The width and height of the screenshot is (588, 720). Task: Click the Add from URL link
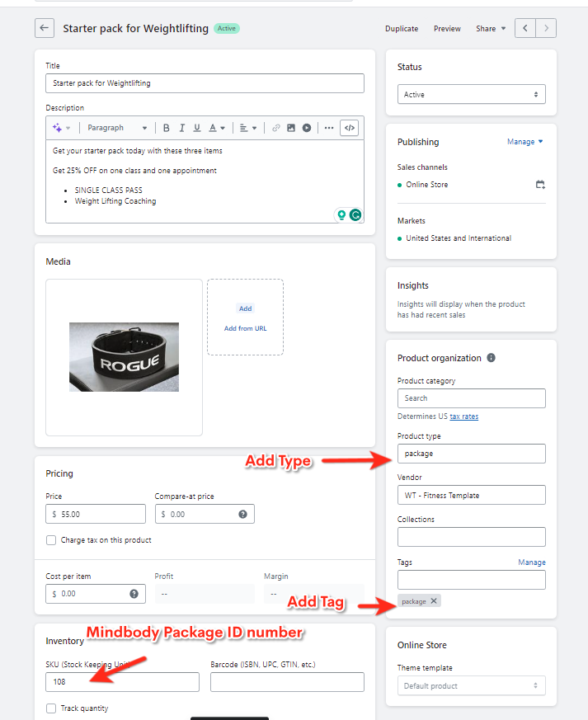(x=245, y=328)
